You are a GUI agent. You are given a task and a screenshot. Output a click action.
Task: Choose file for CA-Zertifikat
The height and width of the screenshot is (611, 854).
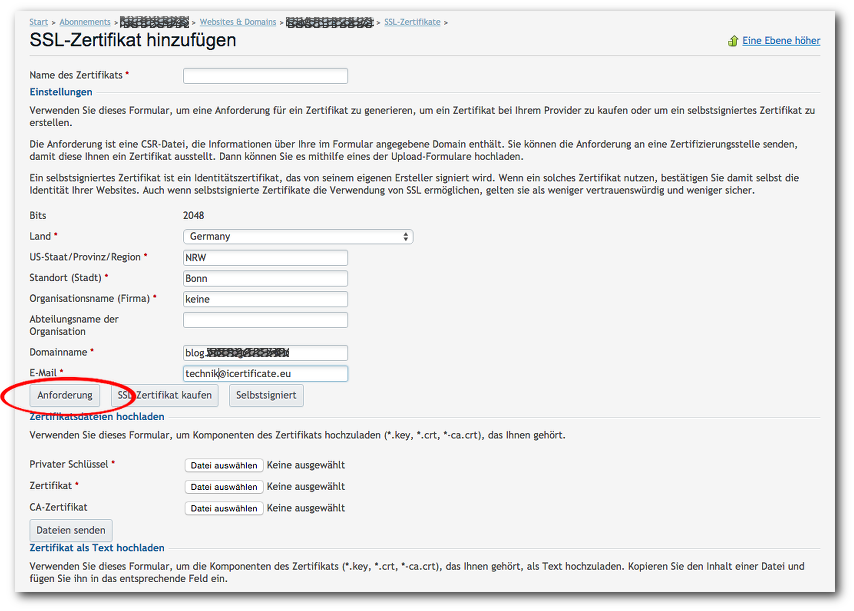pos(225,508)
